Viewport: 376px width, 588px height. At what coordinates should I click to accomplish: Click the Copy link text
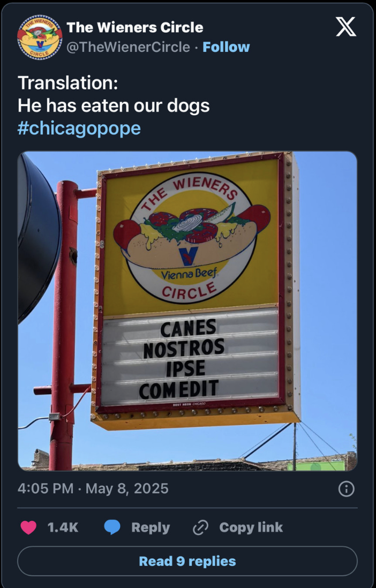pyautogui.click(x=251, y=527)
